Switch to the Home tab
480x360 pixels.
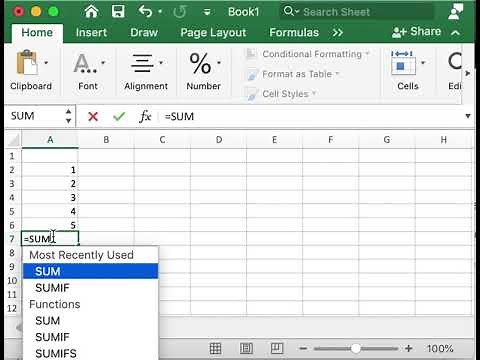pos(37,32)
